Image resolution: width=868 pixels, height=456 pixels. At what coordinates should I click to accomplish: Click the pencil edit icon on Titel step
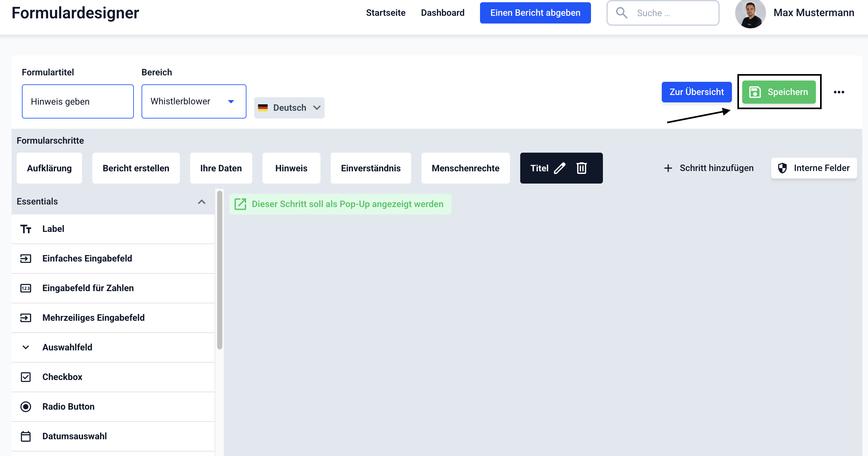point(560,168)
